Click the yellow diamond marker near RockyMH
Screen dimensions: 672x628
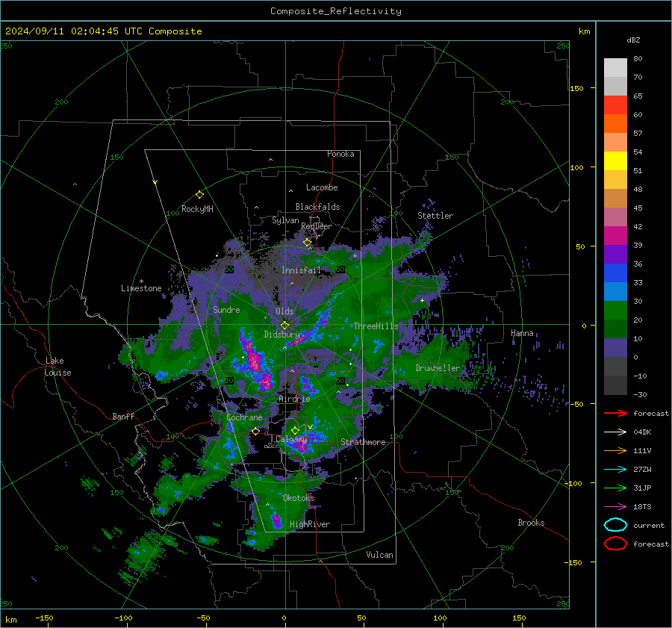pyautogui.click(x=199, y=195)
